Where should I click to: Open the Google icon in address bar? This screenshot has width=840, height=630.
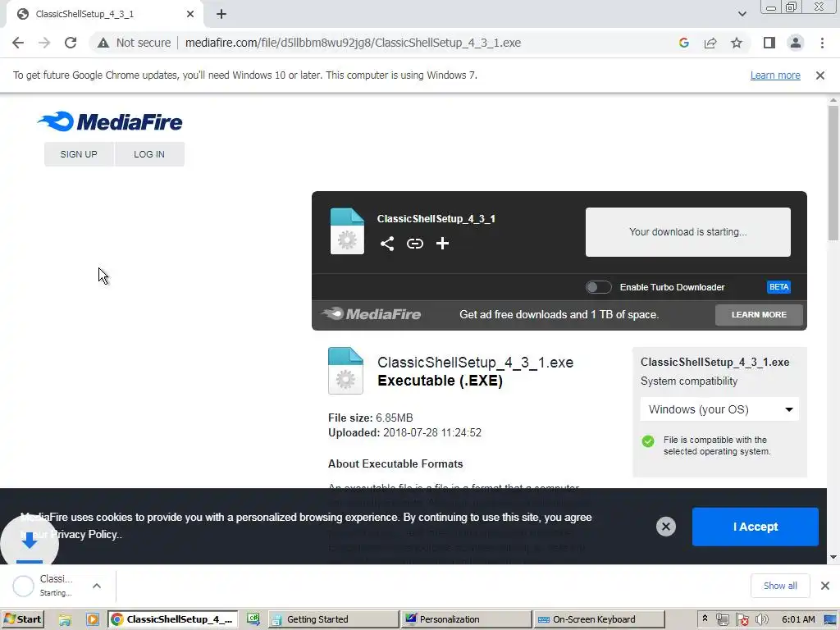coord(683,43)
